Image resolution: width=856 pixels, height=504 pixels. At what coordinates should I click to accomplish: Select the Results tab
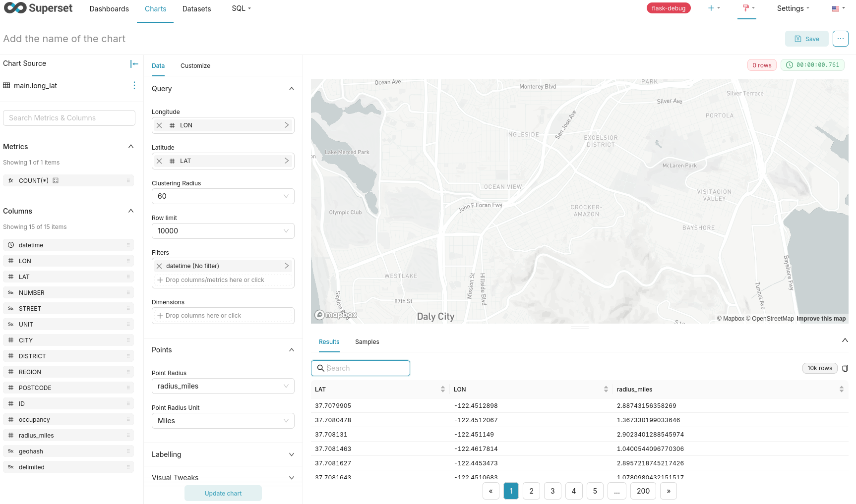tap(329, 342)
